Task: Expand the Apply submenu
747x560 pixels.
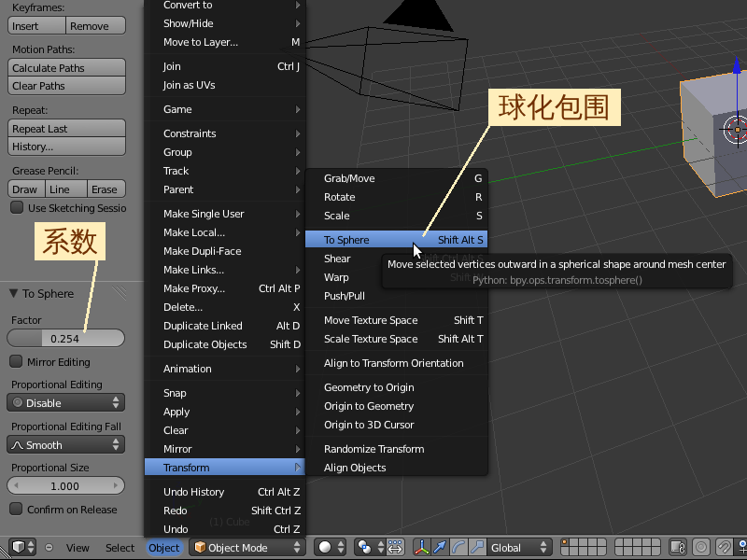Action: (224, 412)
